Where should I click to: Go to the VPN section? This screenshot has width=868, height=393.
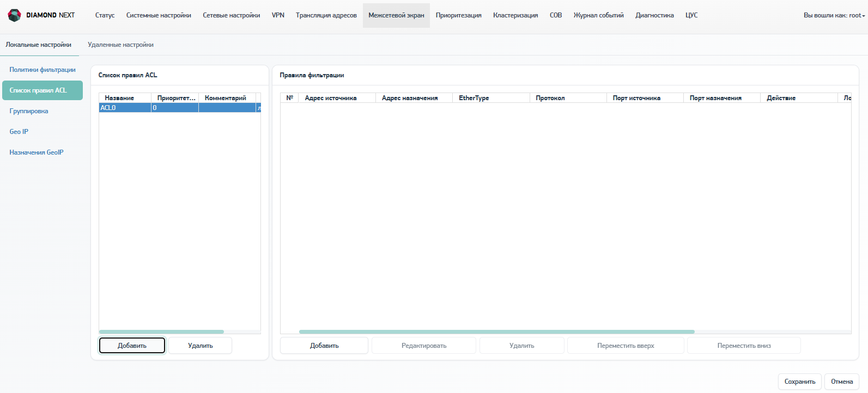[278, 15]
